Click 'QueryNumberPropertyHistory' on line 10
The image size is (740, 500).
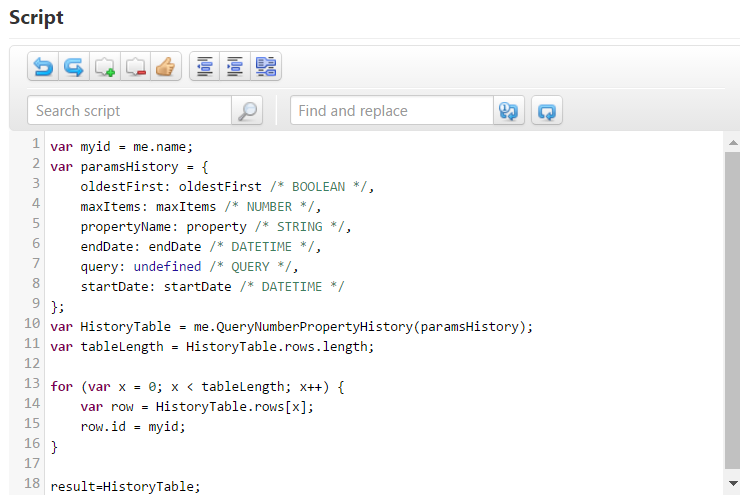click(314, 327)
